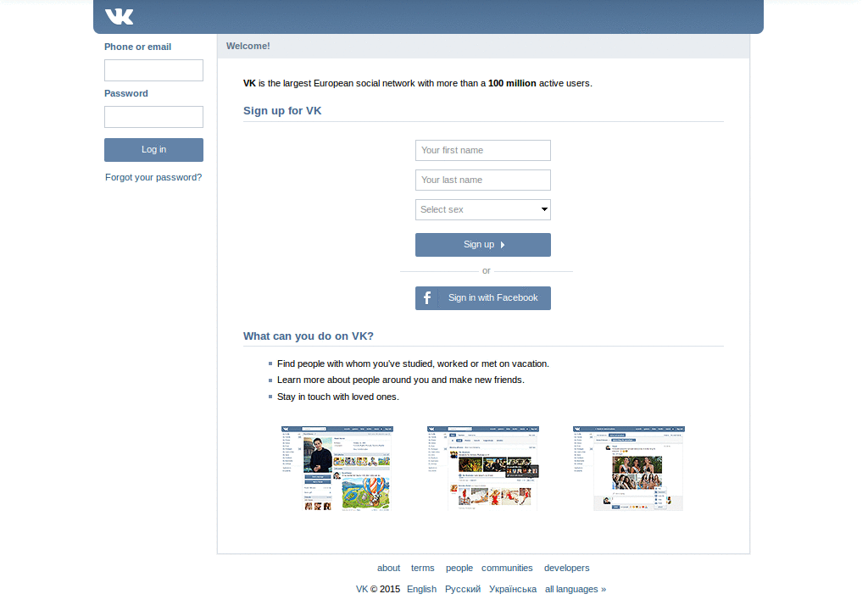Screen dimensions: 868x605
Task: Open the people footer link
Action: pos(459,568)
